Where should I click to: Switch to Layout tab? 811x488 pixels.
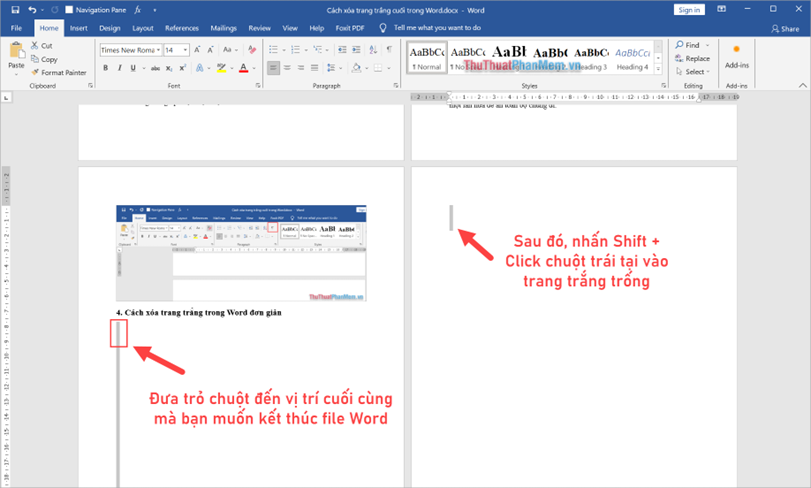143,28
